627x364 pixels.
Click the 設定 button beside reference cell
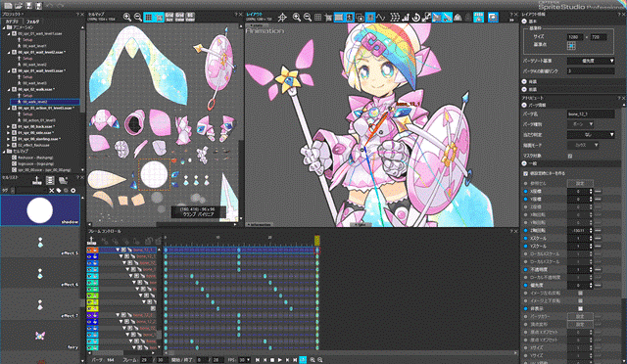[x=580, y=183]
